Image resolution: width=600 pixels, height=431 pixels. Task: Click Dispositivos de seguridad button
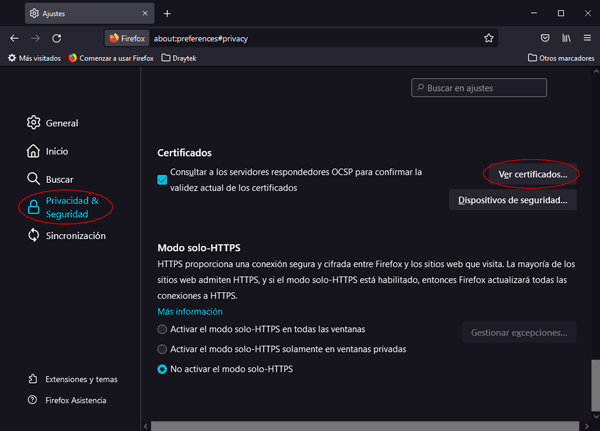(513, 200)
